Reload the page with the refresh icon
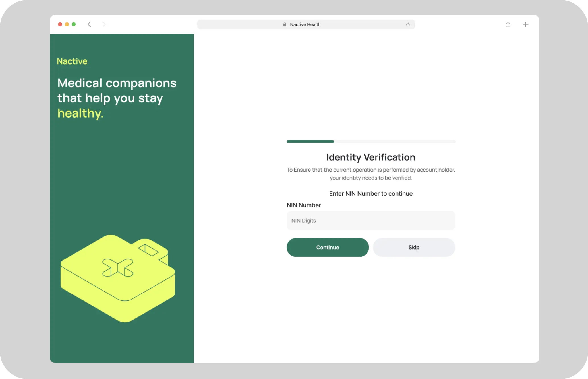Image resolution: width=588 pixels, height=379 pixels. [x=408, y=24]
